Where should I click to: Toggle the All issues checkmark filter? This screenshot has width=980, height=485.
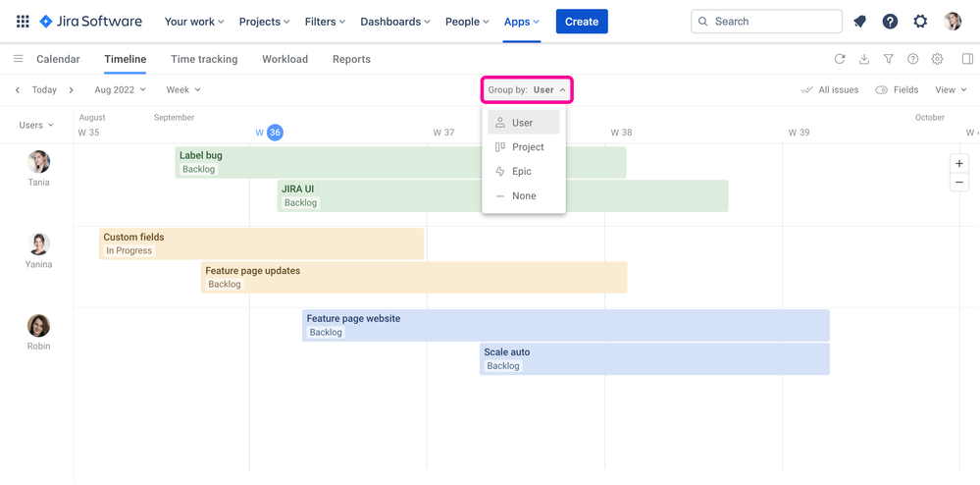(829, 90)
